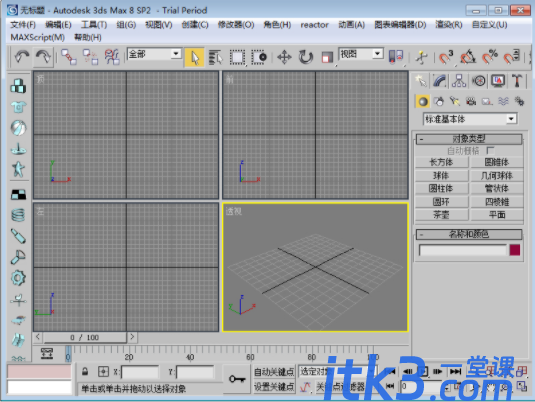Select the Systems category icon
535x402 pixels.
[519, 101]
